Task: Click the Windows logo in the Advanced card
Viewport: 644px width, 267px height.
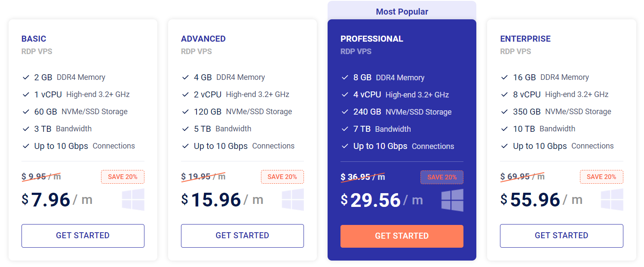Action: (x=293, y=200)
